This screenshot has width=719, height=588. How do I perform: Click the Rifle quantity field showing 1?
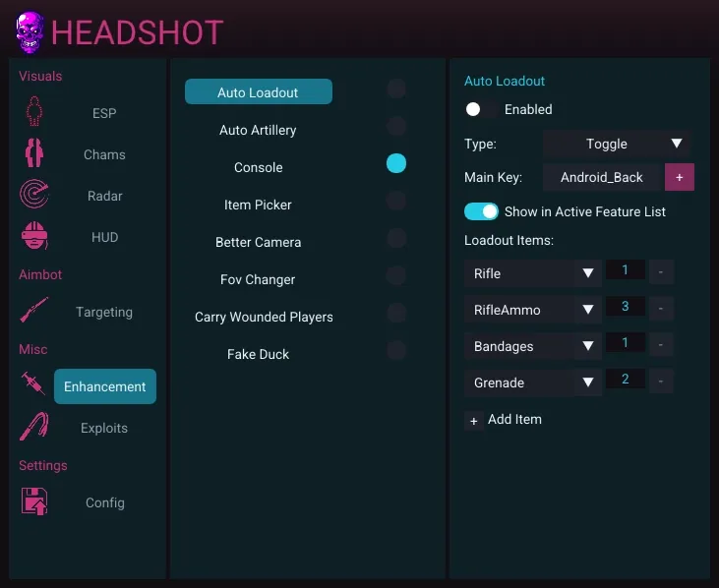pos(625,270)
